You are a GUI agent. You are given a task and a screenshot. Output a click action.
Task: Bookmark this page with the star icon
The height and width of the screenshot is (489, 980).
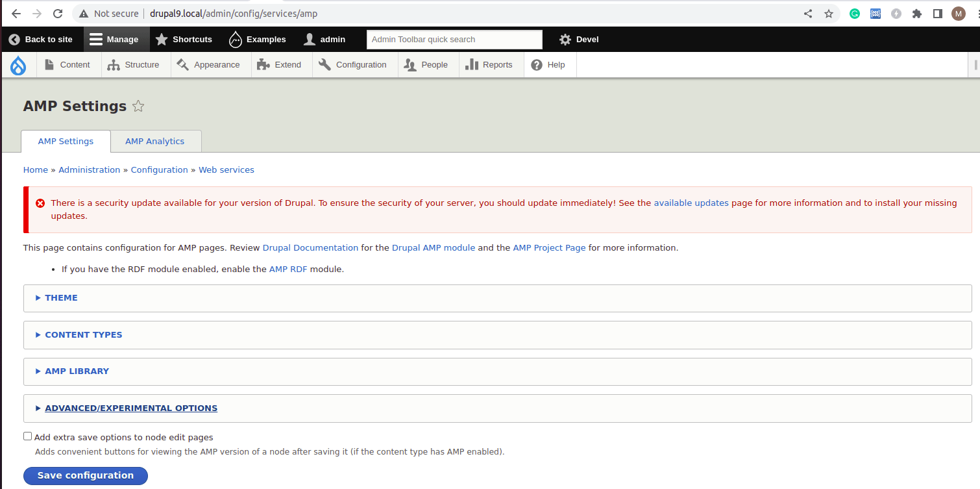point(828,14)
